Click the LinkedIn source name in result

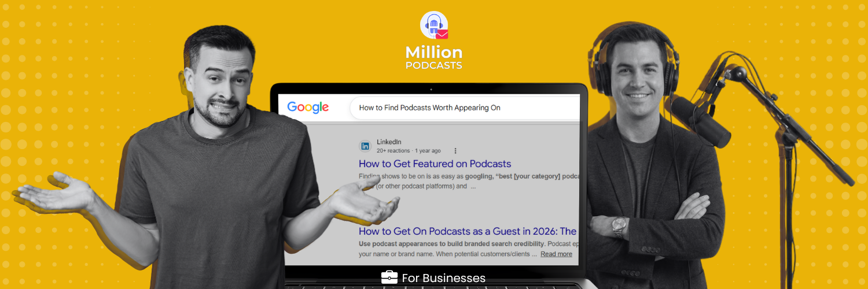[389, 142]
